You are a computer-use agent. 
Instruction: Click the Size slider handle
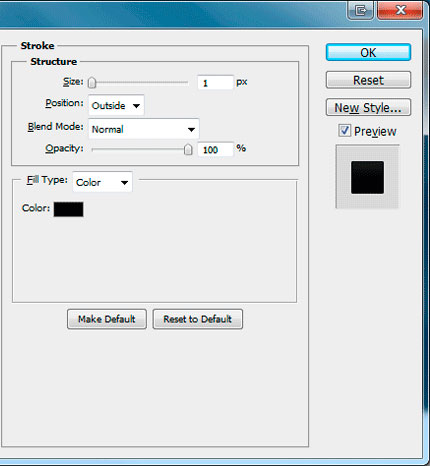tap(92, 82)
